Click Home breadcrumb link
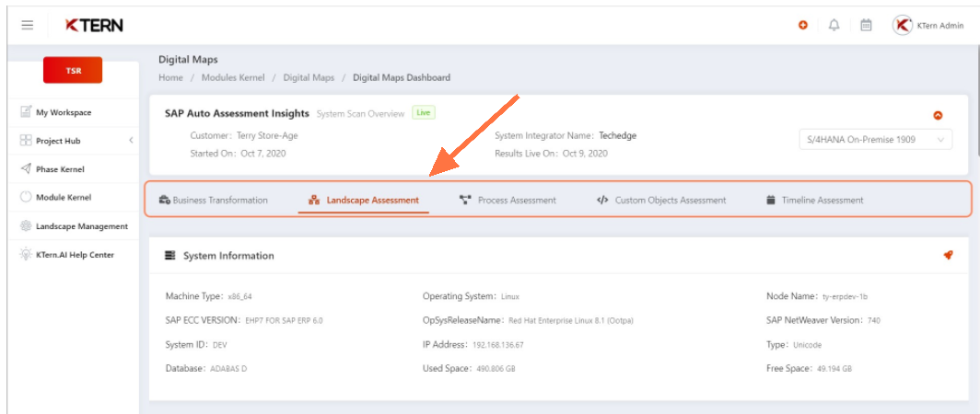Image resolution: width=980 pixels, height=414 pixels. click(x=170, y=77)
